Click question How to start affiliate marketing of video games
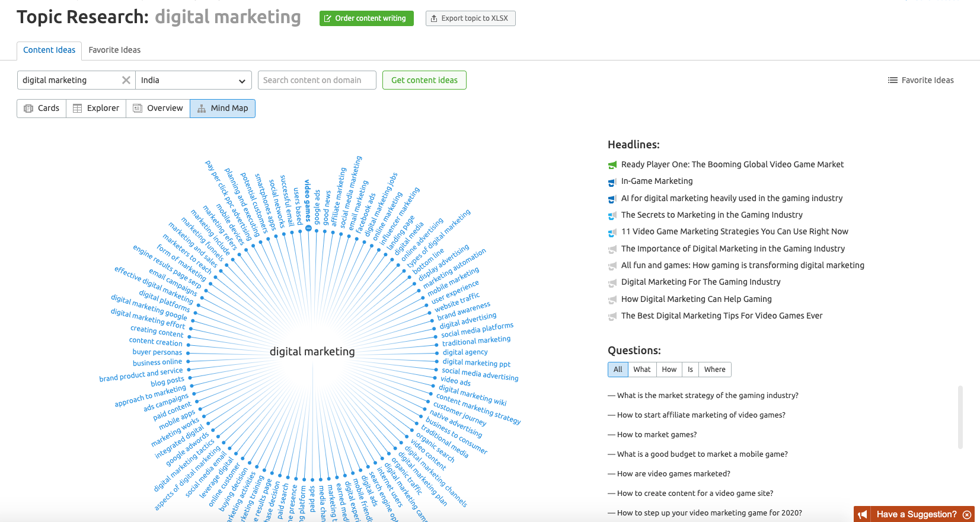Viewport: 980px width, 522px height. (x=701, y=415)
